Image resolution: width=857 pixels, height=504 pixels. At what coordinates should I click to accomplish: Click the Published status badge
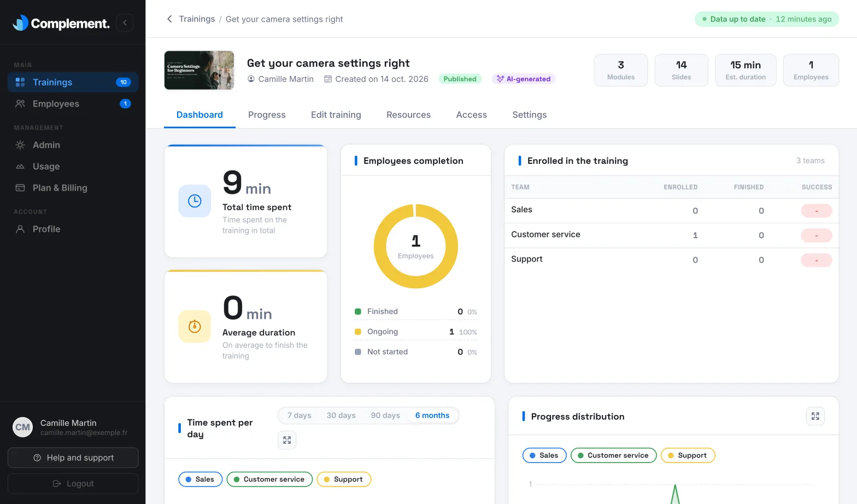coord(460,79)
